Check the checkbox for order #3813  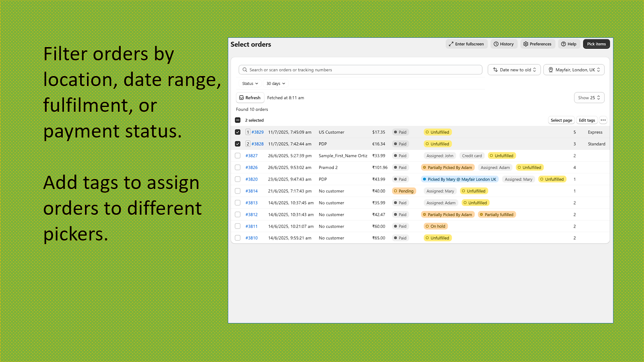tap(237, 203)
